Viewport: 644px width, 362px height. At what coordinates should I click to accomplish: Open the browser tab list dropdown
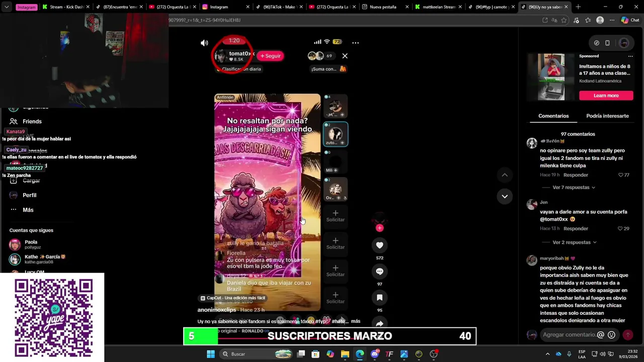tap(7, 7)
